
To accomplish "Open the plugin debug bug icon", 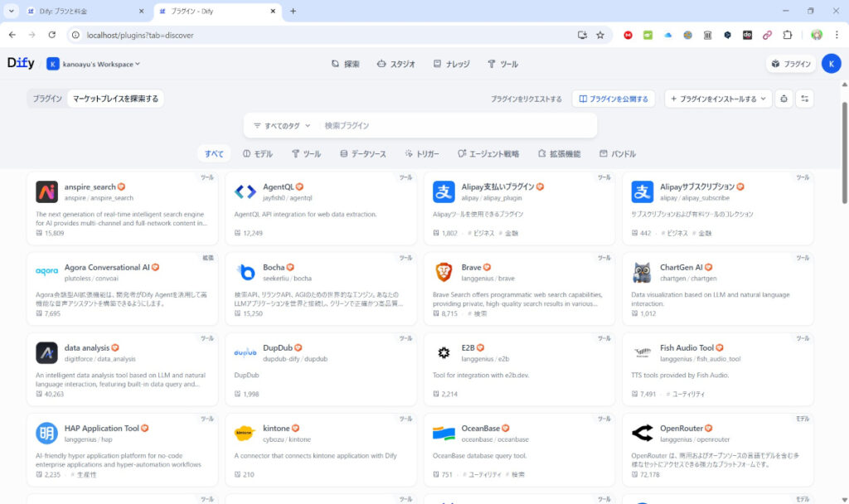I will 784,99.
